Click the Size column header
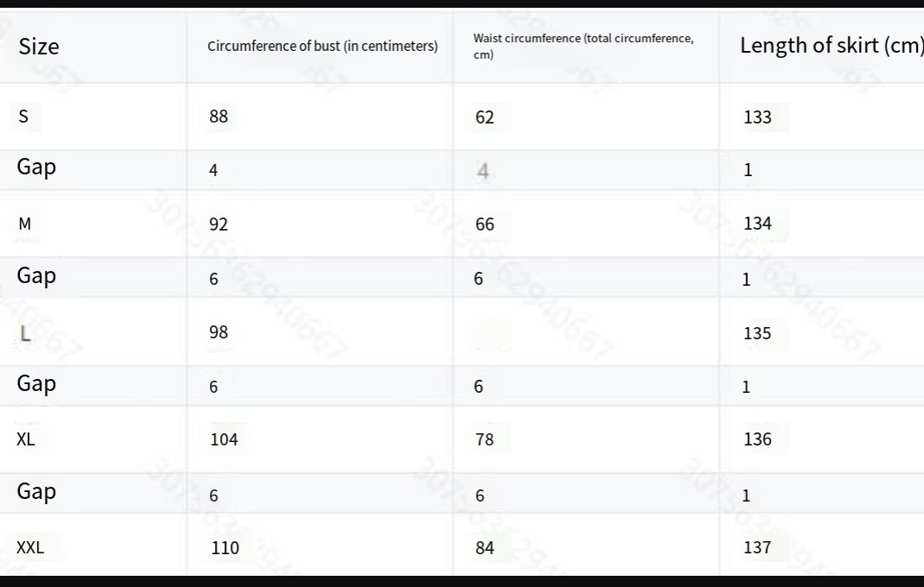Screen dimensions: 924x587 (x=39, y=47)
